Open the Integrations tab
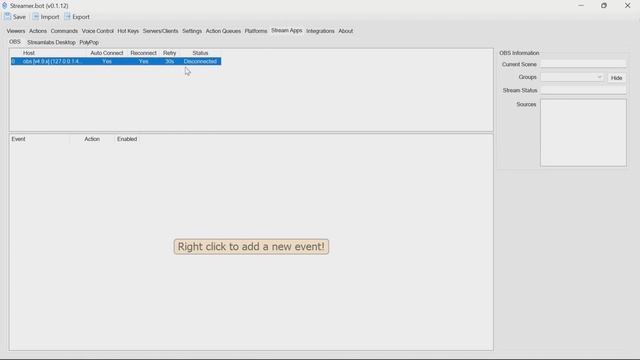This screenshot has width=640, height=360. (320, 31)
